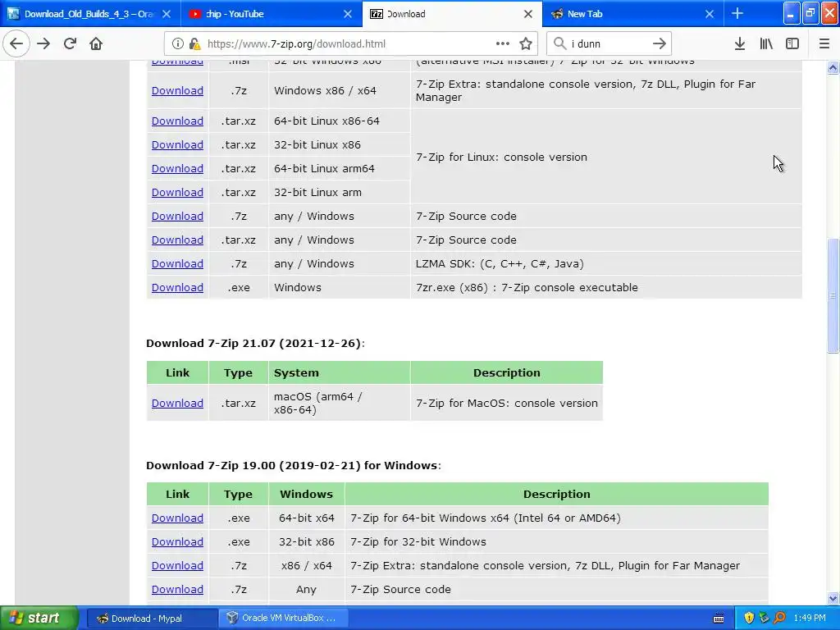Viewport: 840px width, 630px height.
Task: Toggle the sidebar view icon
Action: click(792, 43)
